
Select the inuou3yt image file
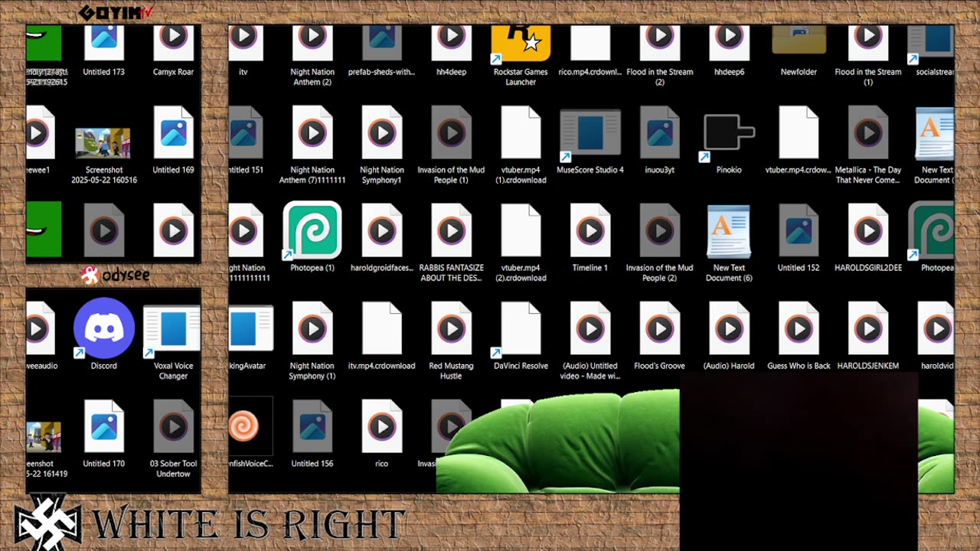(659, 132)
